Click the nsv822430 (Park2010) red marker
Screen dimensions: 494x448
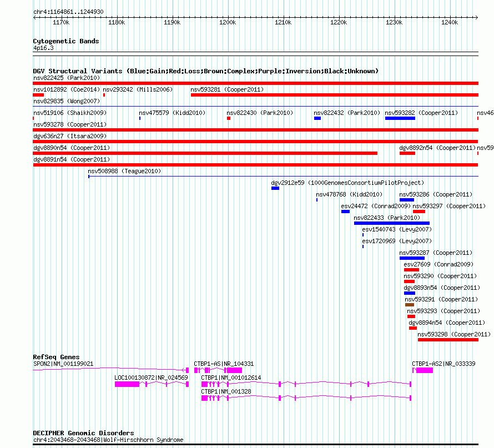[x=229, y=118]
